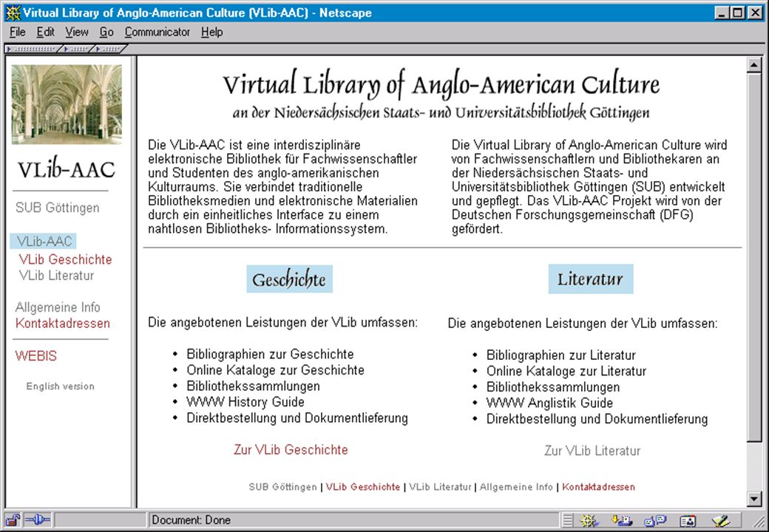The width and height of the screenshot is (769, 532).
Task: Open Allgemeine Info in the sidebar
Action: 58,307
